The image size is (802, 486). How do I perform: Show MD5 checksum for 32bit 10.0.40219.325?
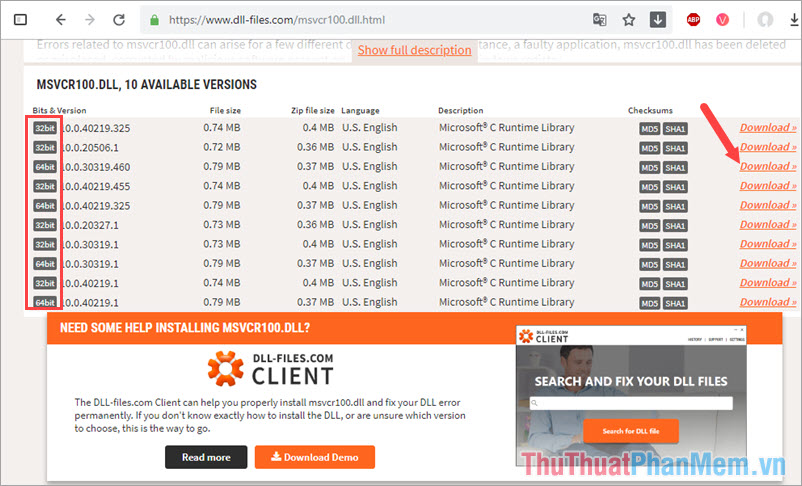pos(650,129)
